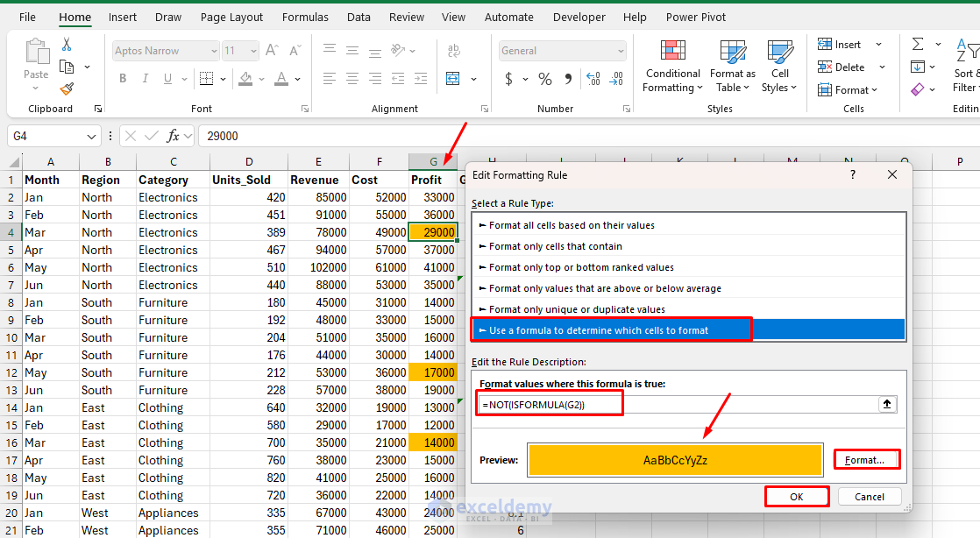Screen dimensions: 980x538
Task: Apply Percent Style format
Action: click(545, 79)
